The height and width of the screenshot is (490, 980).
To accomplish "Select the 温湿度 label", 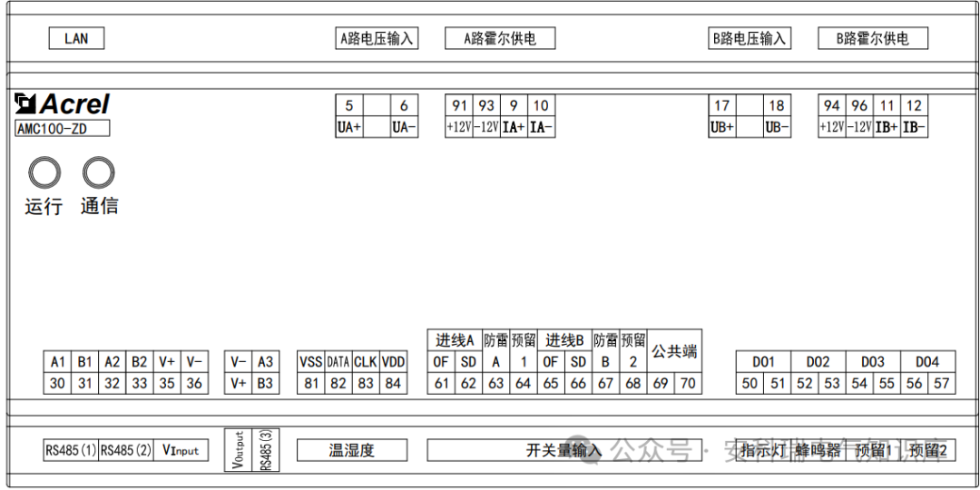I will [352, 450].
